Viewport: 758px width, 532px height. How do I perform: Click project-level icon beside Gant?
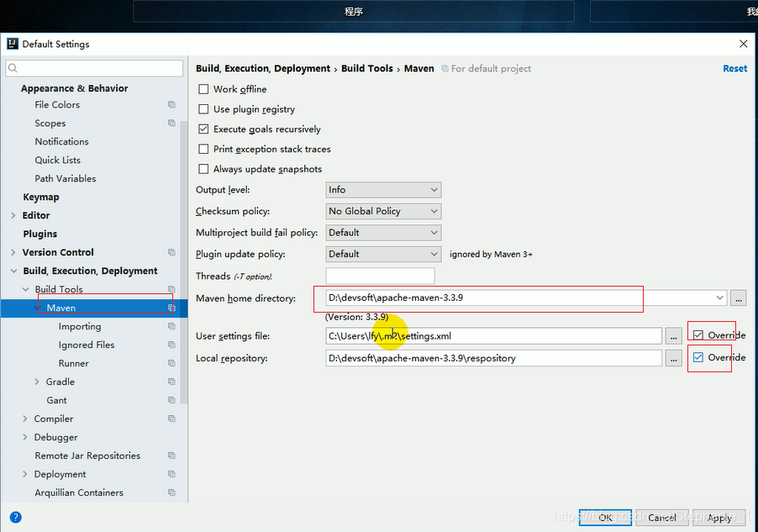click(171, 400)
